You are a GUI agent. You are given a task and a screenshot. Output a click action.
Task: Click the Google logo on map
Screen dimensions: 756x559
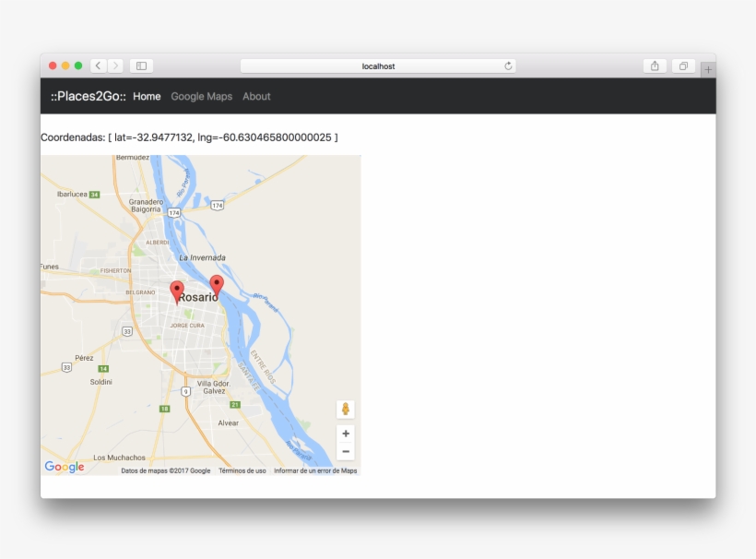tap(65, 467)
